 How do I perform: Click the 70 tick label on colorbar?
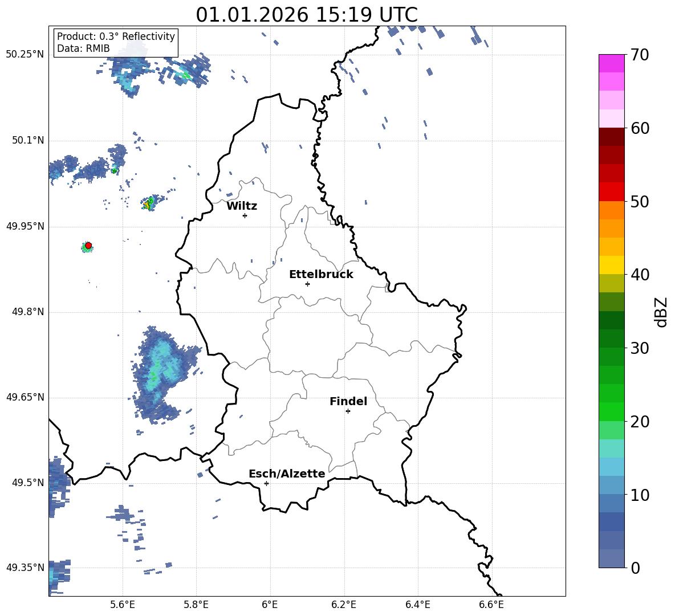tap(640, 55)
